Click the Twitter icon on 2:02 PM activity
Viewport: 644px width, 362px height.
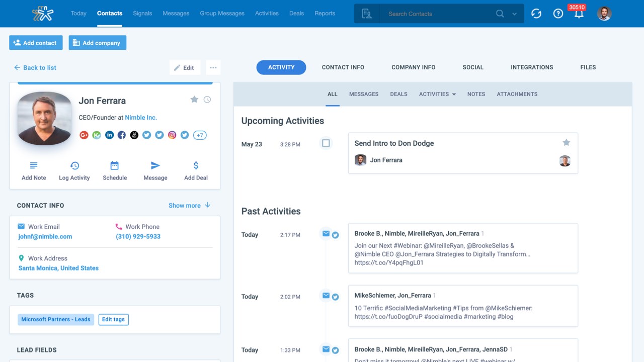335,297
